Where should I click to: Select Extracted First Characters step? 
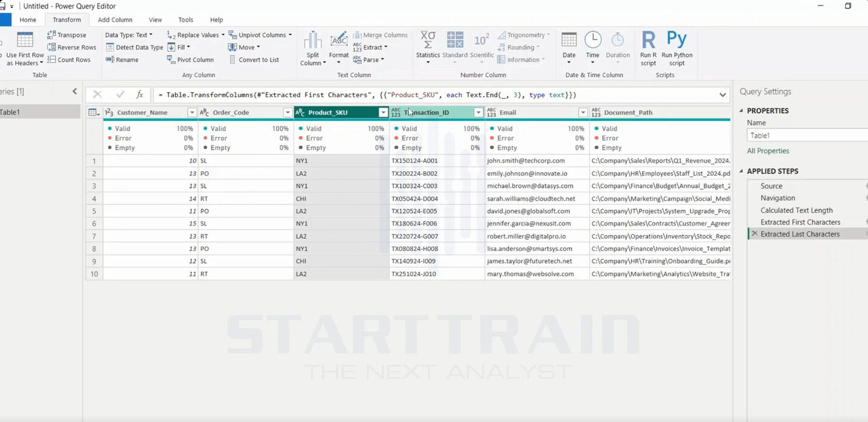coord(800,222)
